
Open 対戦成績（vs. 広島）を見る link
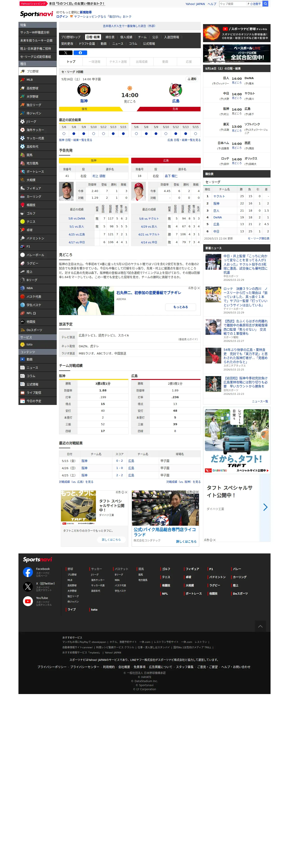(76, 482)
